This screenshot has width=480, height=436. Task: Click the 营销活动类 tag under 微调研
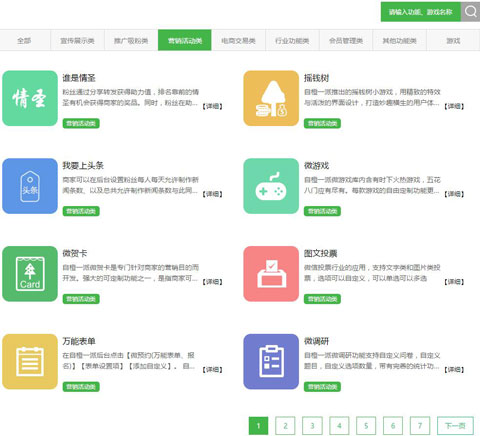(322, 387)
